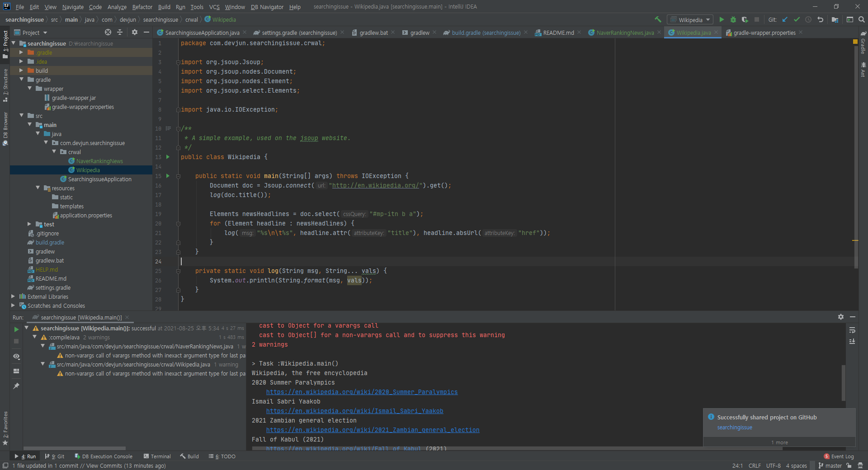The image size is (868, 470).
Task: Click the Git rollback undo icon
Action: click(820, 19)
